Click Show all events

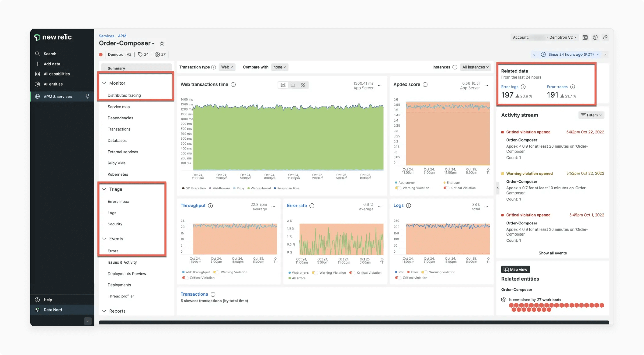553,253
